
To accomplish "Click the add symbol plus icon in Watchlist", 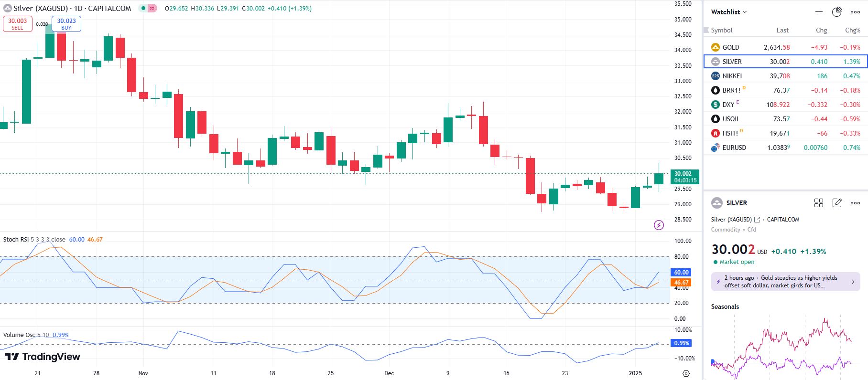I will (x=819, y=12).
